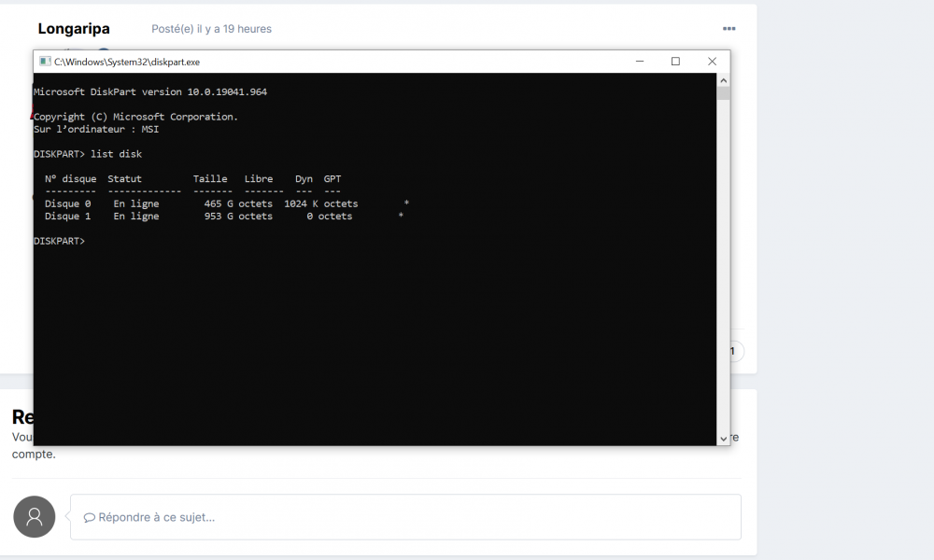Image resolution: width=934 pixels, height=560 pixels.
Task: Click the 'Disque 1' row text
Action: [68, 216]
